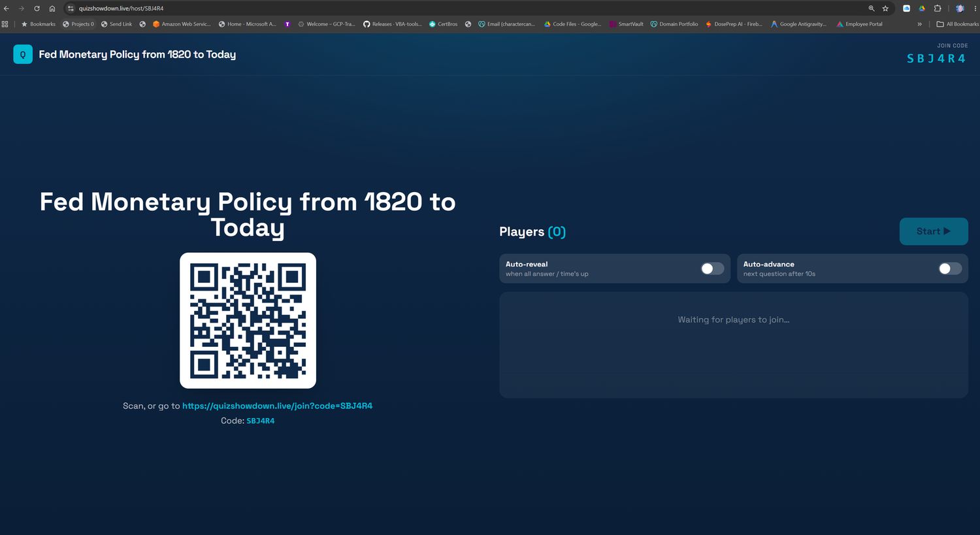Open the Domain Portfolio bookmark
980x535 pixels.
(x=674, y=24)
